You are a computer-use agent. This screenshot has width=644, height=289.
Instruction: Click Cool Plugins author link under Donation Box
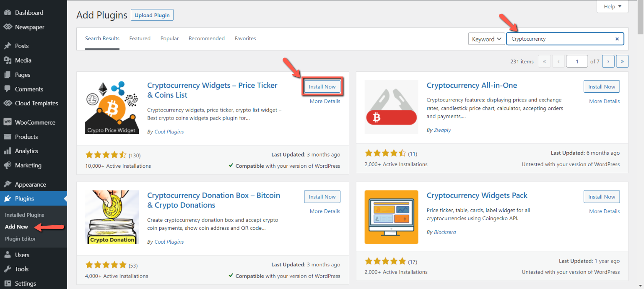(169, 242)
